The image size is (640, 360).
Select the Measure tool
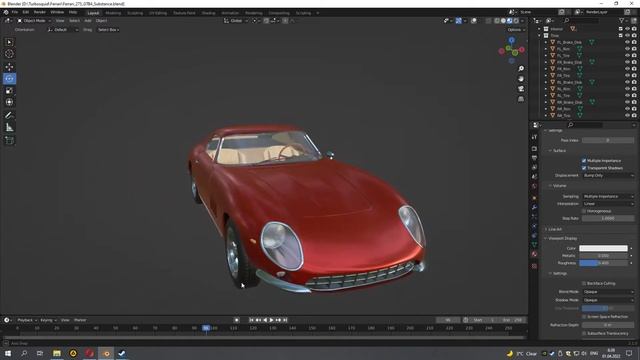[x=9, y=128]
